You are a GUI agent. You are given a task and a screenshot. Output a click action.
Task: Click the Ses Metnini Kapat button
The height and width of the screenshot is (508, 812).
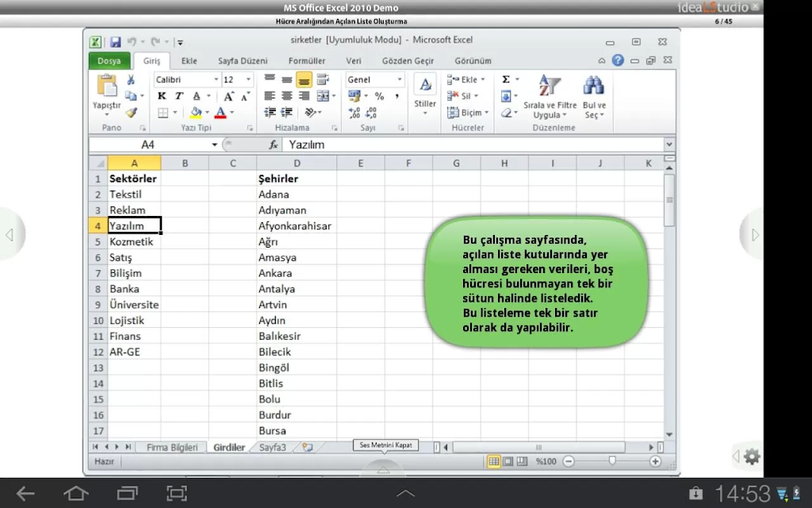tap(386, 445)
